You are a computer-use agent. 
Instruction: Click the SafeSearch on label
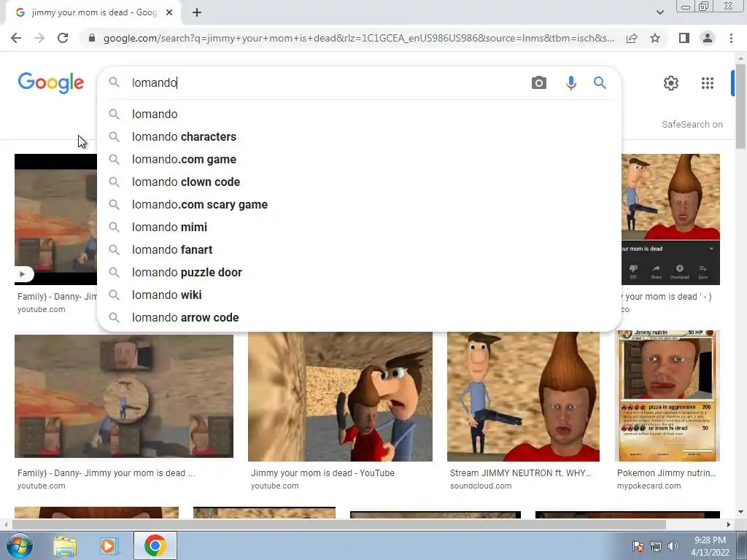[692, 124]
